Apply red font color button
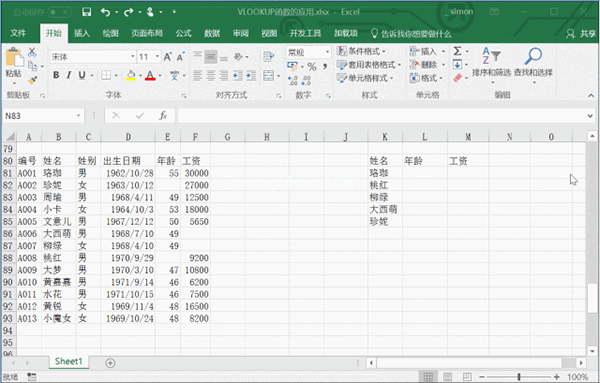 tap(150, 75)
